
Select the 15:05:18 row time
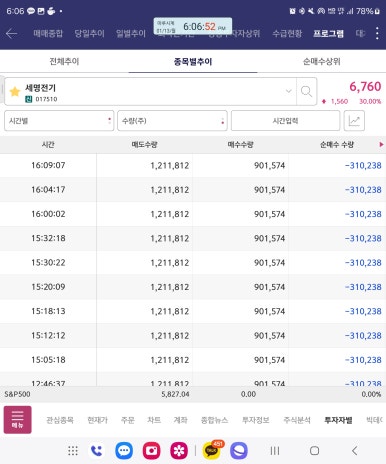pyautogui.click(x=48, y=360)
